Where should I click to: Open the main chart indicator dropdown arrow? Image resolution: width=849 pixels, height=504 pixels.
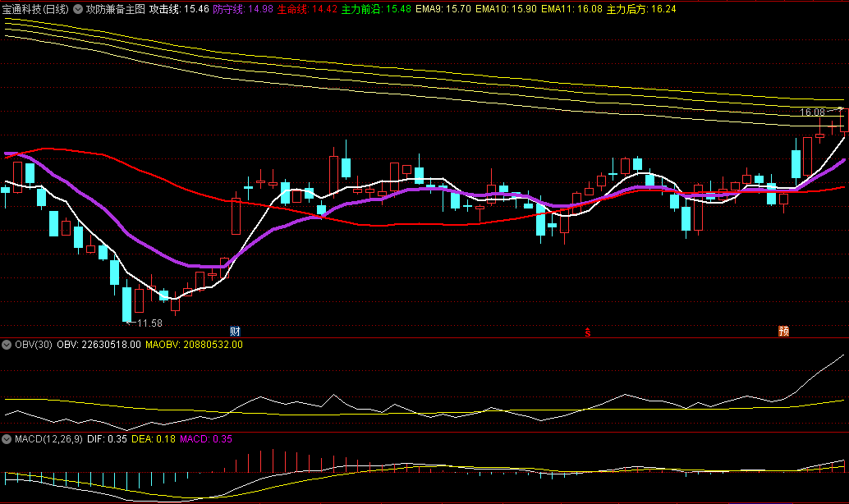[x=78, y=9]
